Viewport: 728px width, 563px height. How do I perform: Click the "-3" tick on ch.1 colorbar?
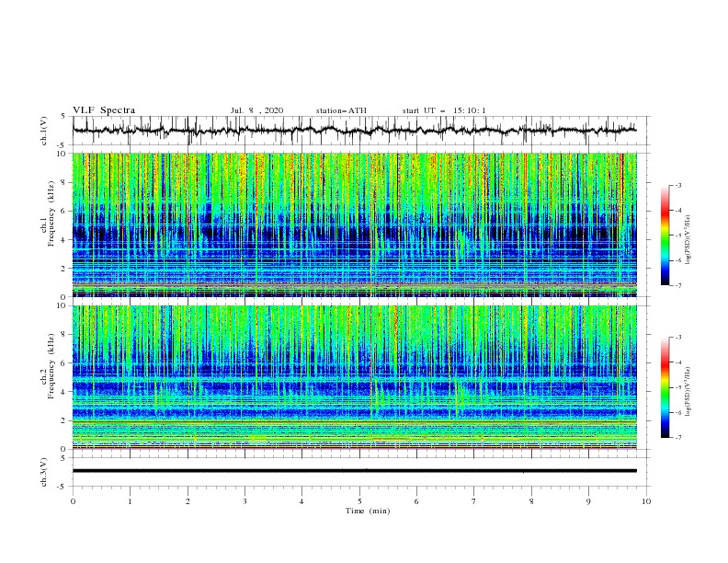coord(678,185)
